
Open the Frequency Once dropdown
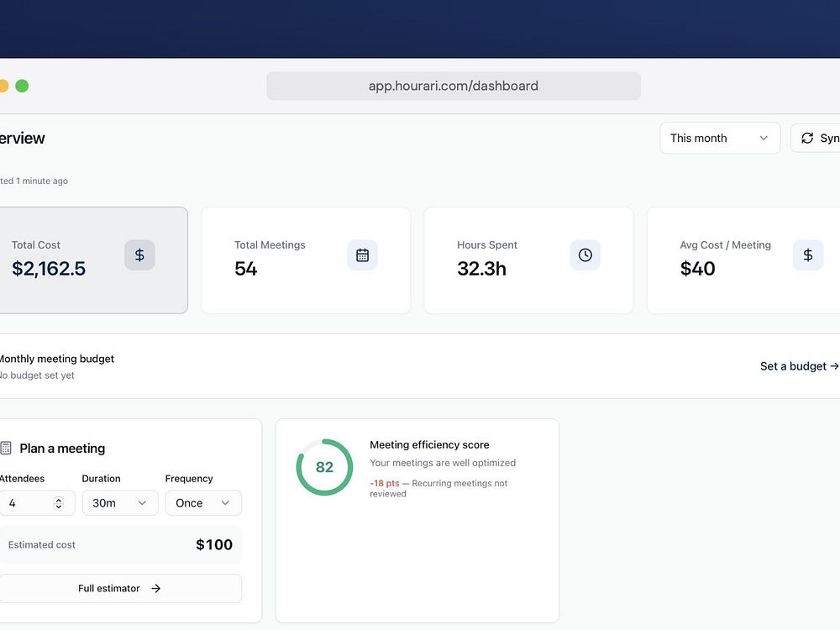[x=203, y=503]
